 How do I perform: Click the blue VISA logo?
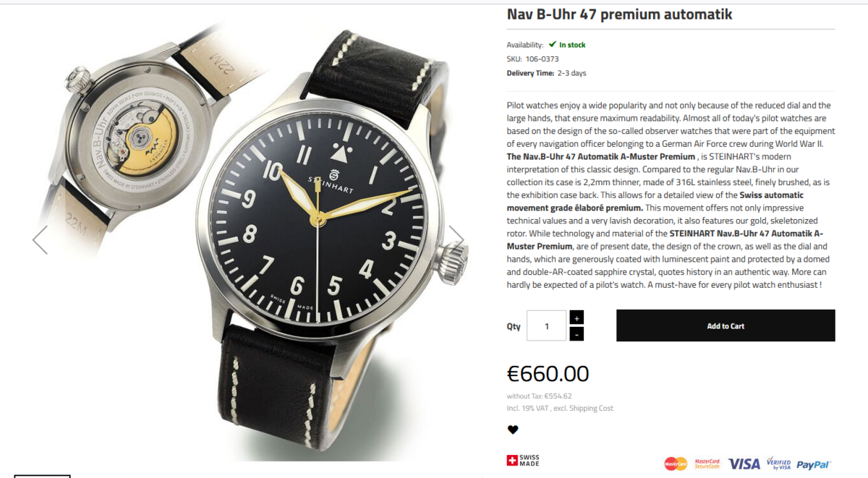[744, 464]
